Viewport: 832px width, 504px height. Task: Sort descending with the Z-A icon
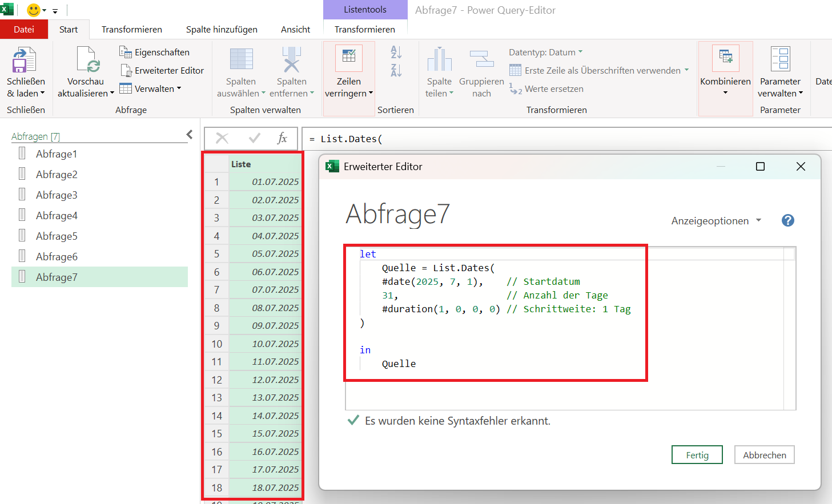pos(396,71)
